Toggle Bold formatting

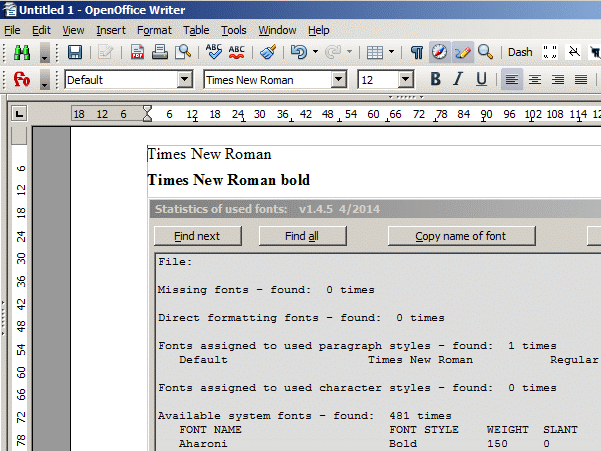pos(435,80)
